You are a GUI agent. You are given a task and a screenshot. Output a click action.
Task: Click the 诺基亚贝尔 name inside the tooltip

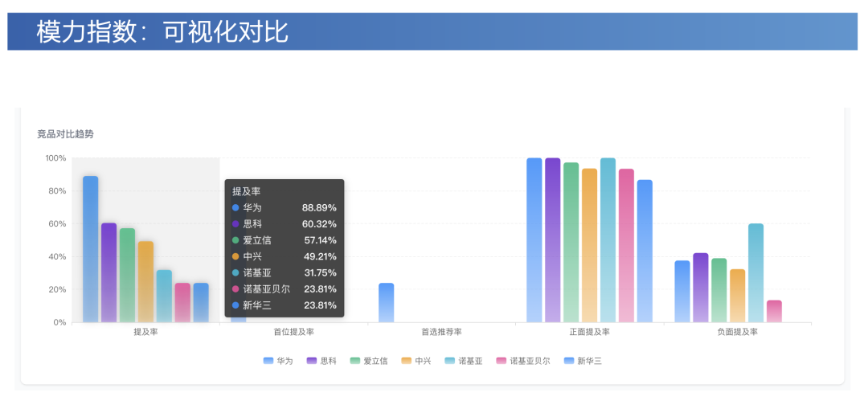(x=266, y=289)
